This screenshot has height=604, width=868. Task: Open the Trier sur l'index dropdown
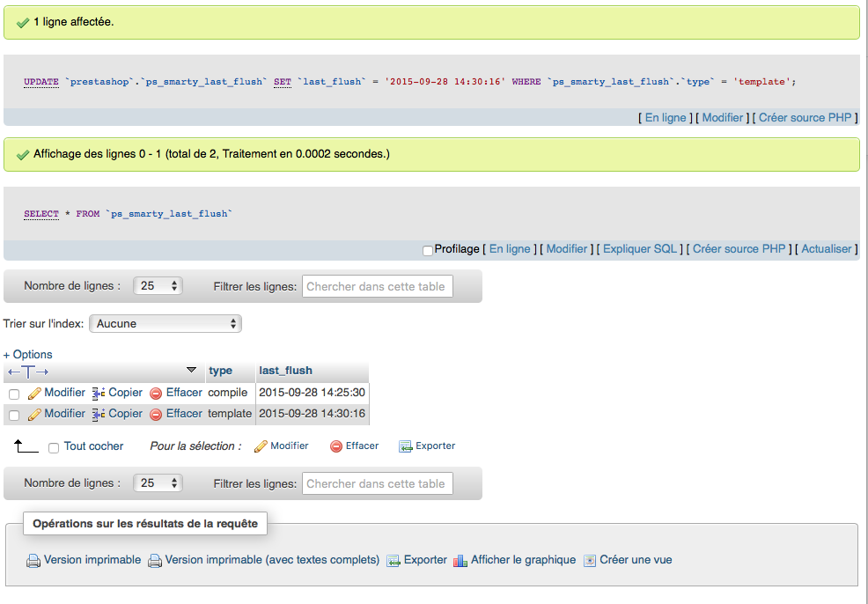point(166,324)
